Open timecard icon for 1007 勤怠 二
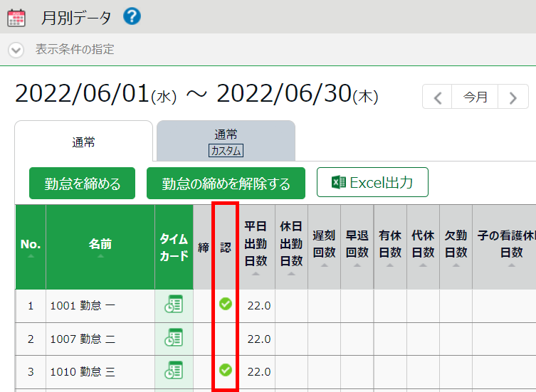This screenshot has height=392, width=536. point(174,338)
